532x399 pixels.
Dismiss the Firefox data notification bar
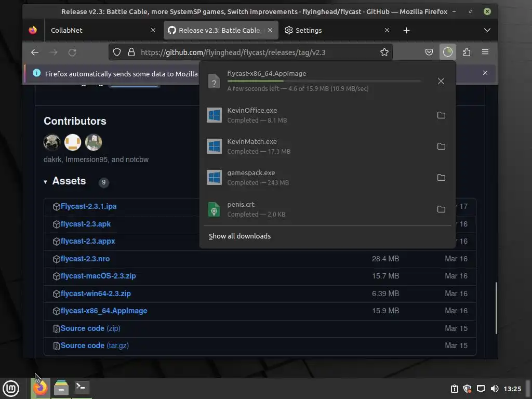[x=485, y=73]
